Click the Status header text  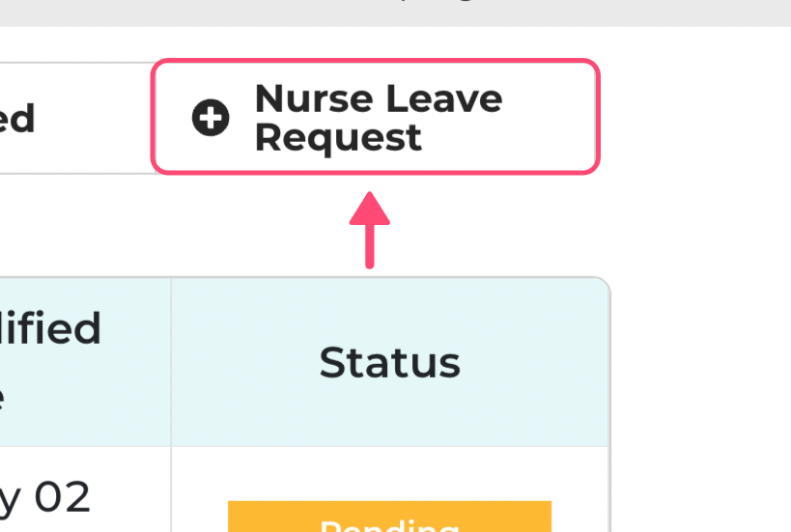point(389,363)
